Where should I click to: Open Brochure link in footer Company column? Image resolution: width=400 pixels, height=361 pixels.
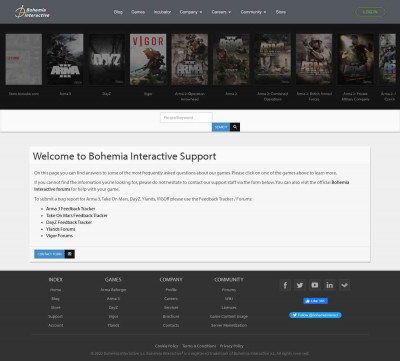click(x=171, y=316)
